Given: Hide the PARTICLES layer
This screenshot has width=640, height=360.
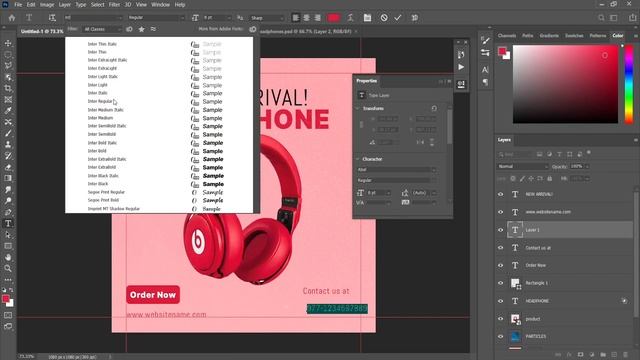Looking at the screenshot, I should click(x=501, y=337).
